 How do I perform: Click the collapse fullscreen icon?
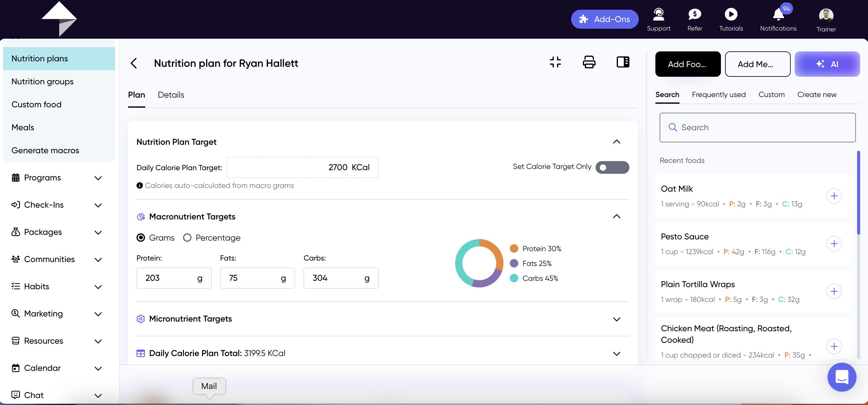point(555,62)
